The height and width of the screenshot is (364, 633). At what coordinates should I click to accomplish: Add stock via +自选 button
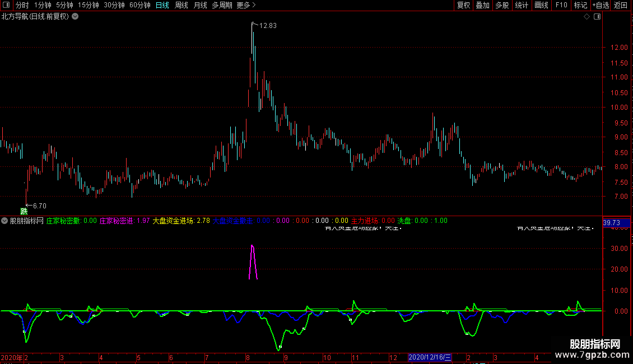point(601,5)
